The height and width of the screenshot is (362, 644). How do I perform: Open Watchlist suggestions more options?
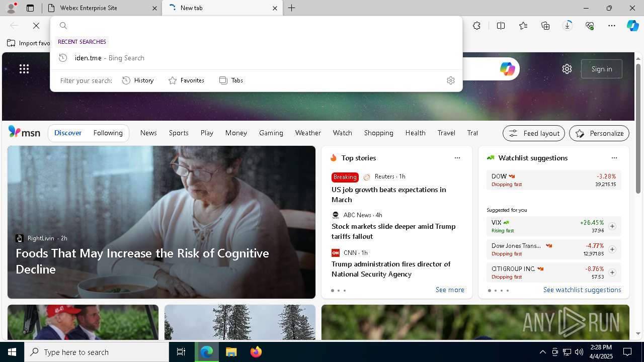[614, 158]
